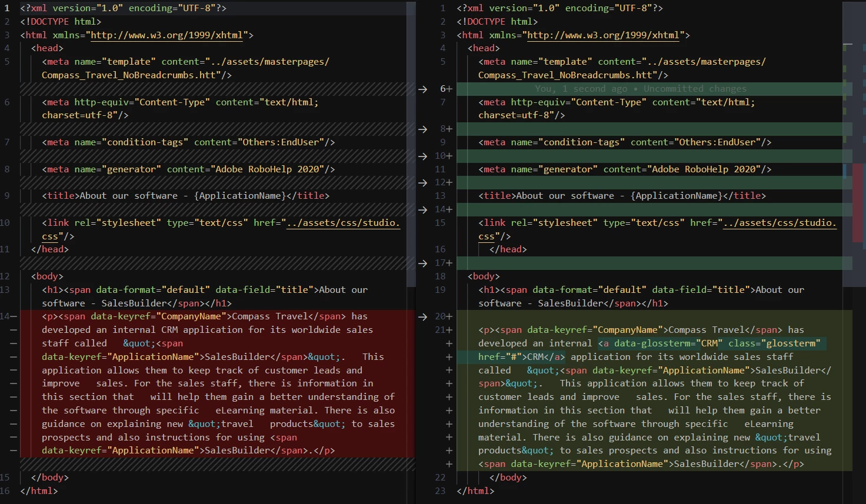Open the w3.org xhtml link in left pane
The width and height of the screenshot is (866, 504).
click(166, 35)
